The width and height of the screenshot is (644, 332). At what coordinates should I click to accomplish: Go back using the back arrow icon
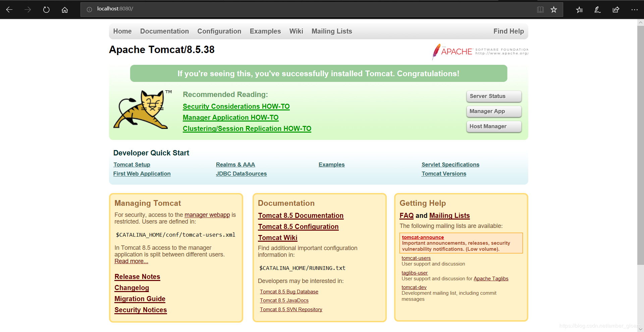[x=9, y=9]
